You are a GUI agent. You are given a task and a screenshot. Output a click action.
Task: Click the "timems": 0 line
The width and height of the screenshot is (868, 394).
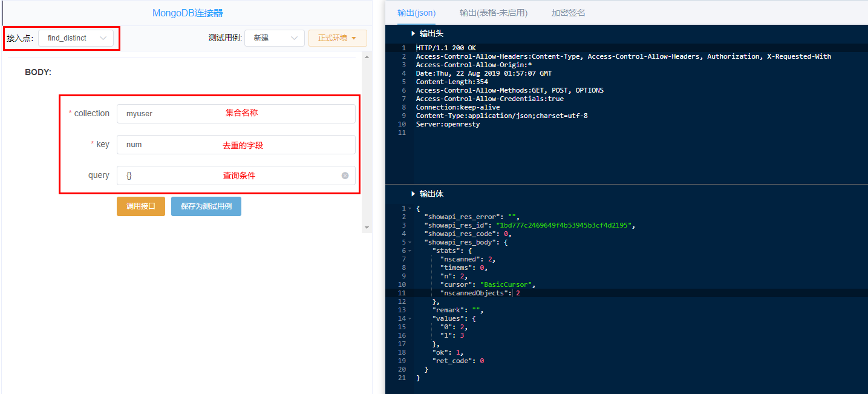tap(463, 268)
